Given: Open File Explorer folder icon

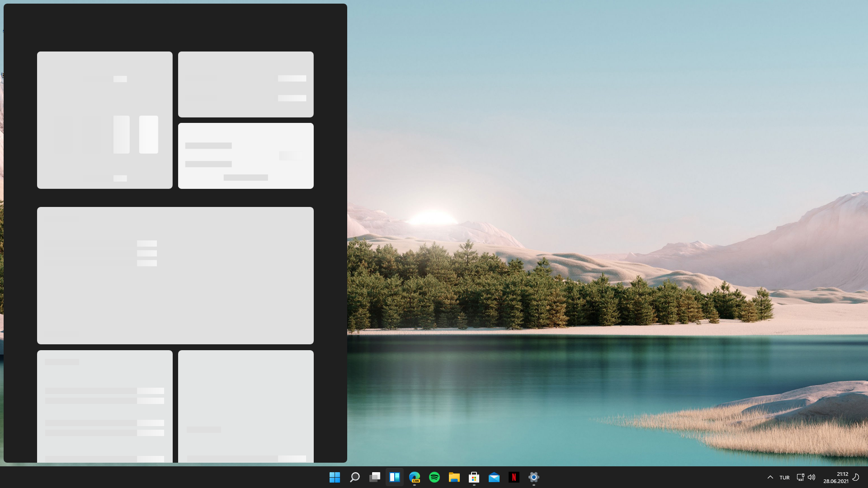Looking at the screenshot, I should pyautogui.click(x=454, y=477).
